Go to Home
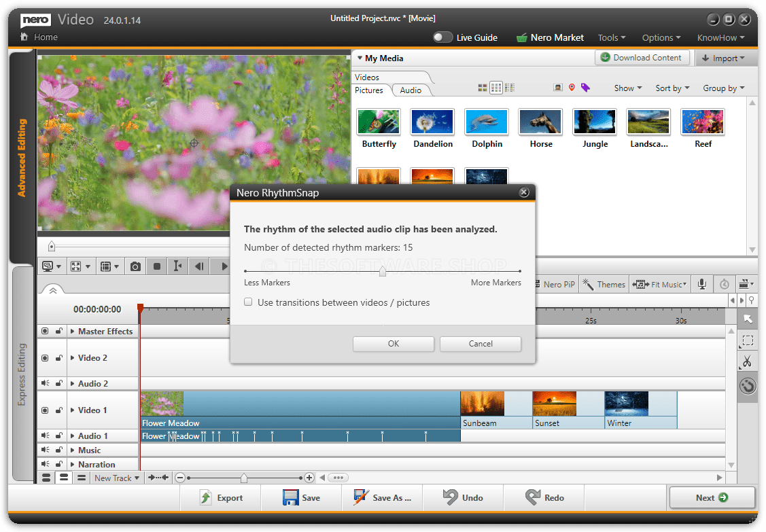The image size is (766, 532). point(39,37)
